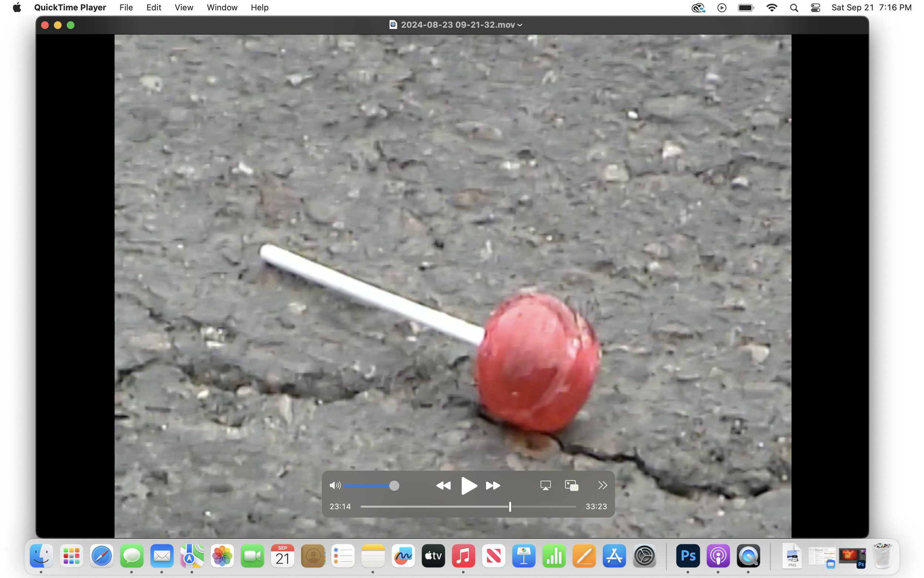Viewport: 924px width, 578px height.
Task: Launch Photoshop from the Dock
Action: click(x=687, y=555)
